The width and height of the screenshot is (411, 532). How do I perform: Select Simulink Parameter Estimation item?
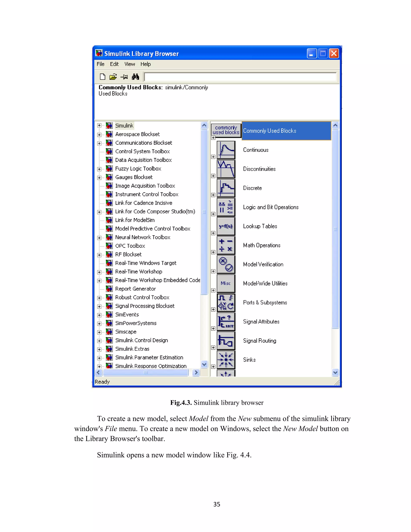click(149, 358)
